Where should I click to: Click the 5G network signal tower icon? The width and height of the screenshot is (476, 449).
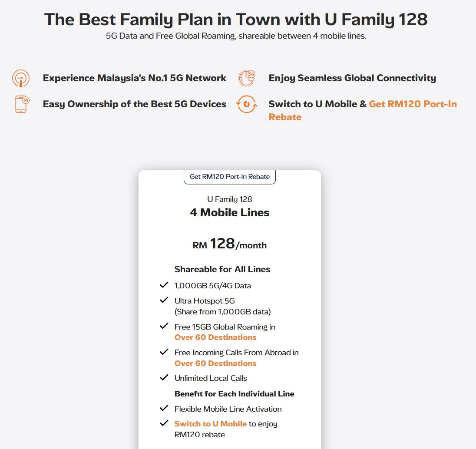[x=21, y=79]
